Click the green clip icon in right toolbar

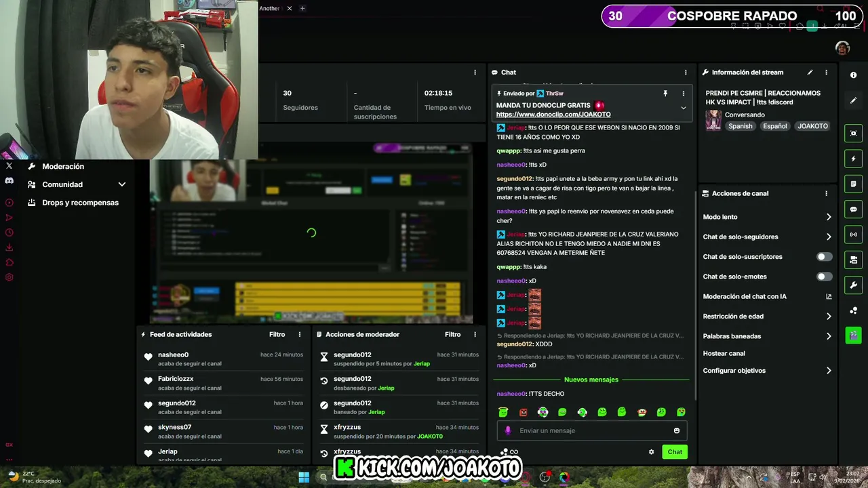[853, 335]
